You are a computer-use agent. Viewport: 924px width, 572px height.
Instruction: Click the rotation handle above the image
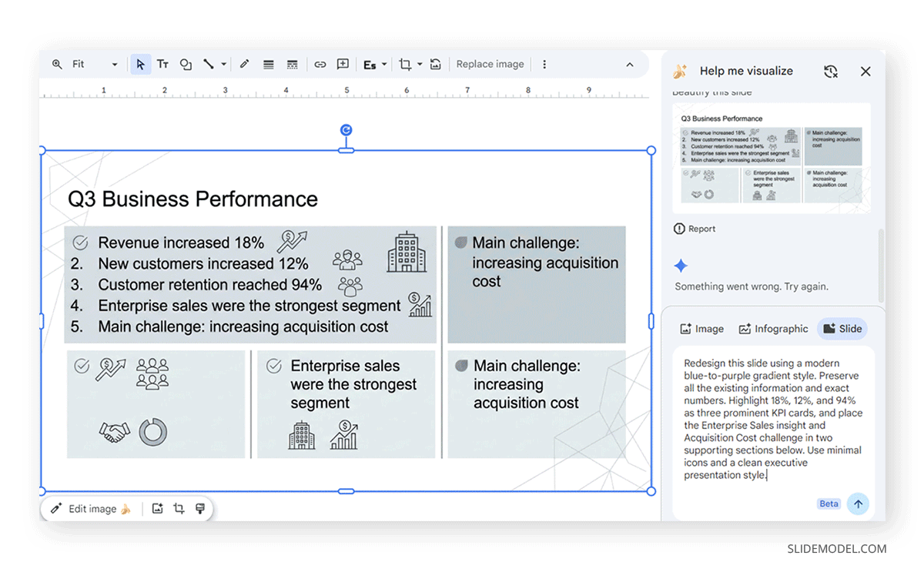point(346,130)
